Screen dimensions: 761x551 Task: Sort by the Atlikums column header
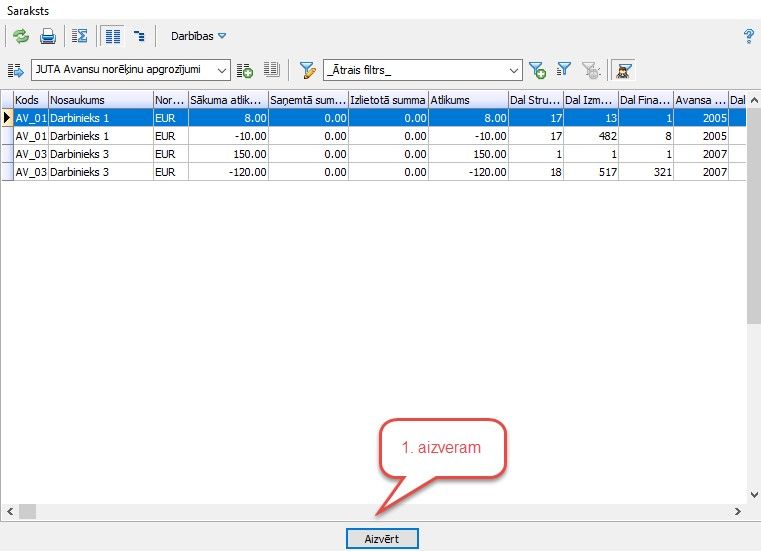coord(467,100)
